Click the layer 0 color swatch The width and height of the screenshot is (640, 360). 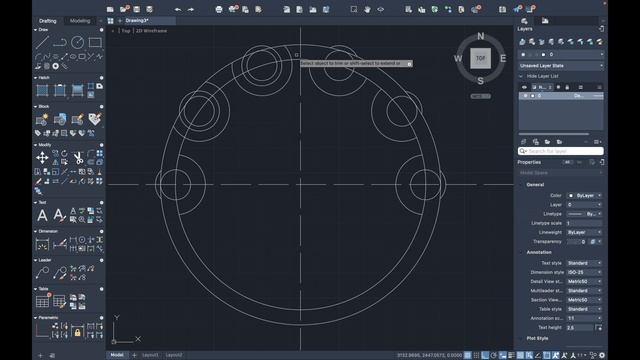532,96
